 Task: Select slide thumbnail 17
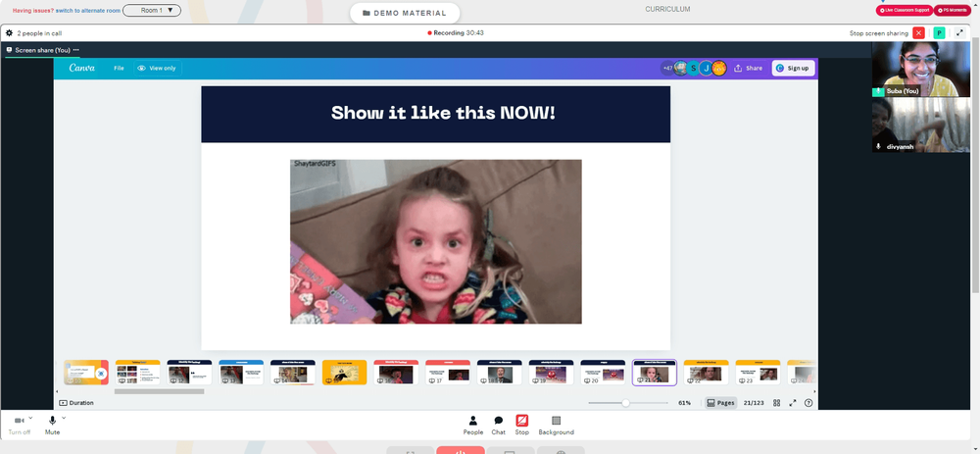click(x=448, y=372)
